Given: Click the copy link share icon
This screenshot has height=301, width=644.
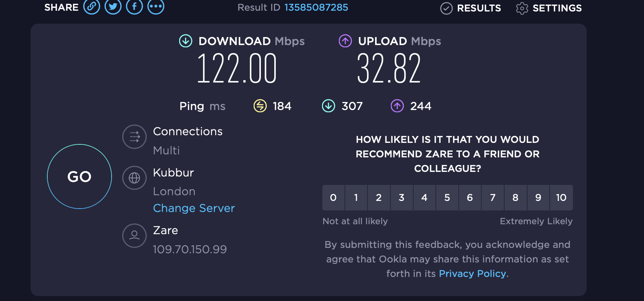Looking at the screenshot, I should click(x=92, y=6).
